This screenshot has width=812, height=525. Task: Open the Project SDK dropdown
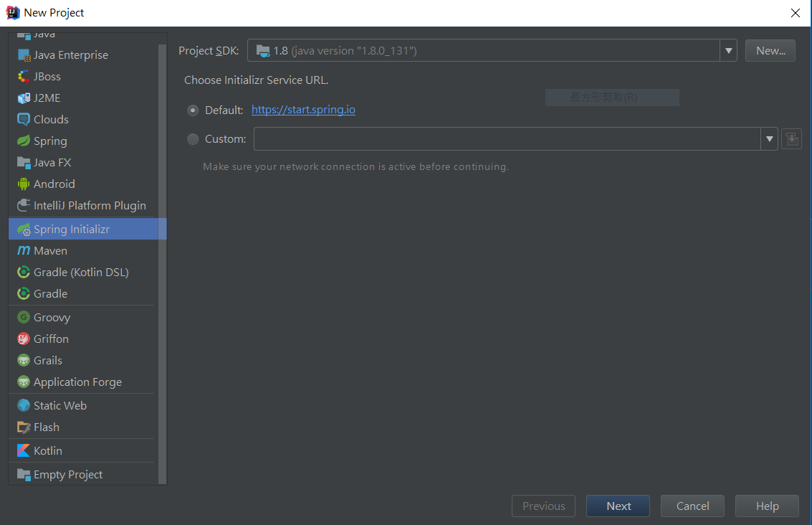[729, 51]
